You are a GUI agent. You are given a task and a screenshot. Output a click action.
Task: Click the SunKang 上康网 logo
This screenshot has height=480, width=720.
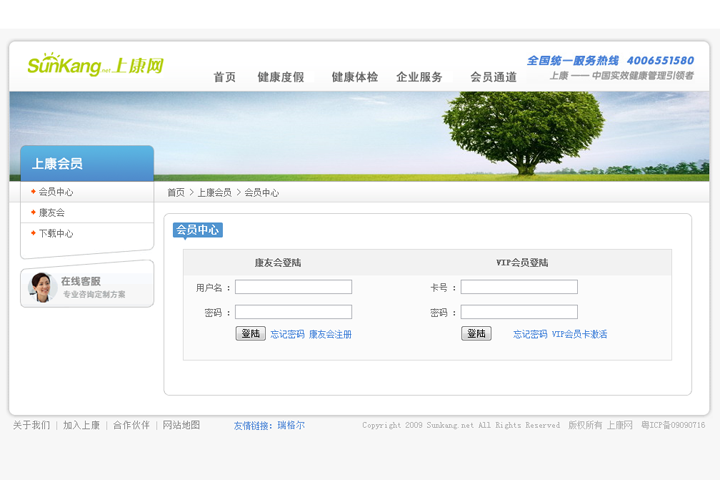95,66
